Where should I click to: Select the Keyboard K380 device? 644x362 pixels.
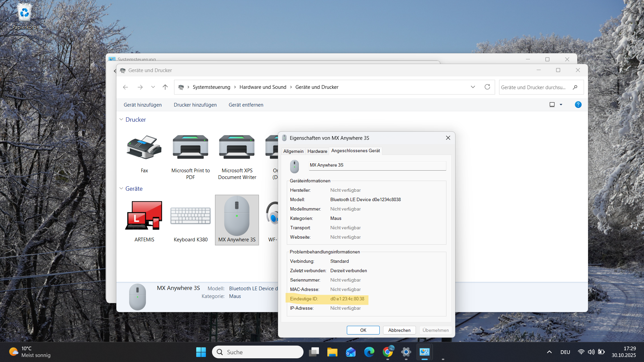(190, 216)
